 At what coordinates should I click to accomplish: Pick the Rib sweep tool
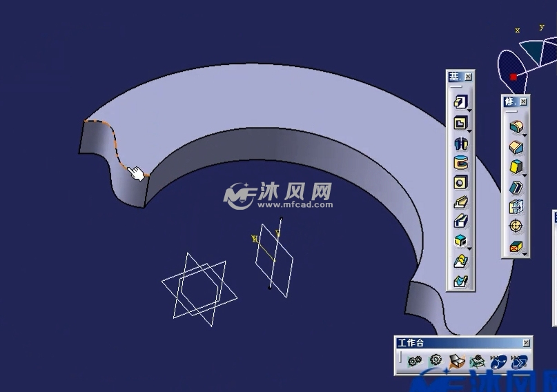[460, 202]
